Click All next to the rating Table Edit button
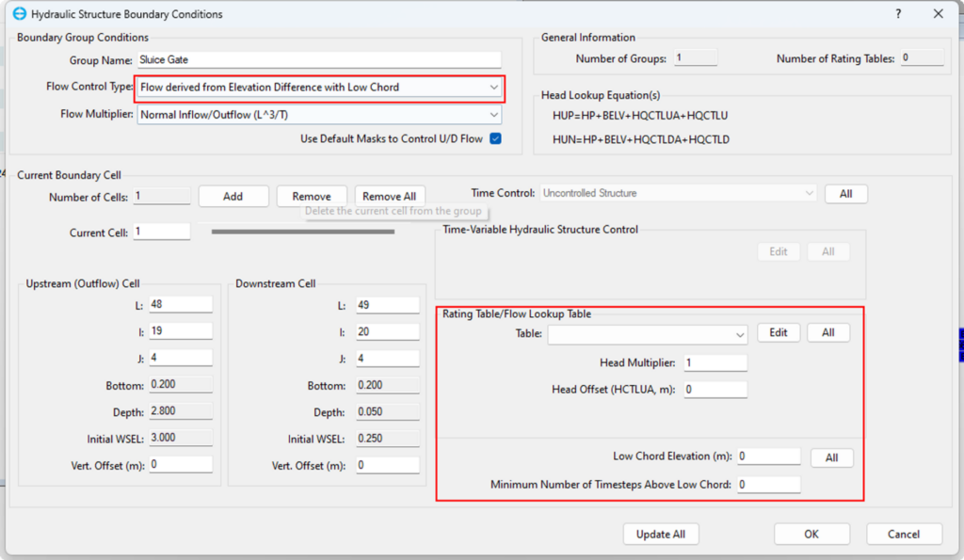This screenshot has height=560, width=964. tap(828, 332)
